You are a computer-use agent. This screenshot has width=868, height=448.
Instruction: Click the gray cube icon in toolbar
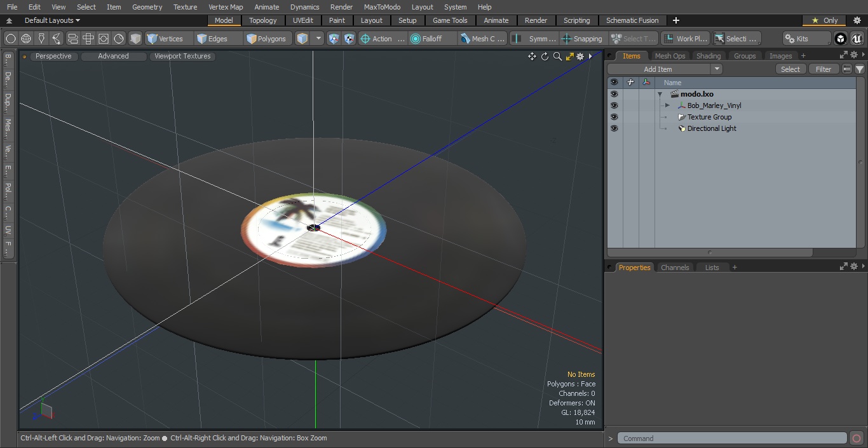coord(135,39)
